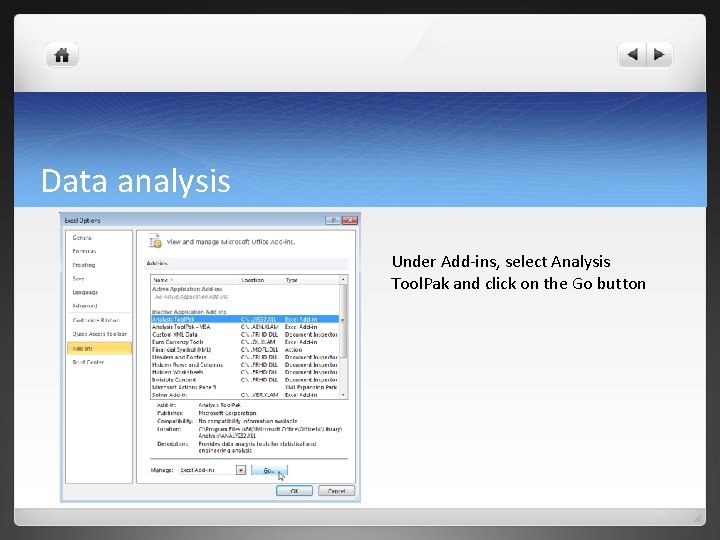Select the Microsoft Actions Pane 3 row
The width and height of the screenshot is (720, 540).
(x=245, y=387)
